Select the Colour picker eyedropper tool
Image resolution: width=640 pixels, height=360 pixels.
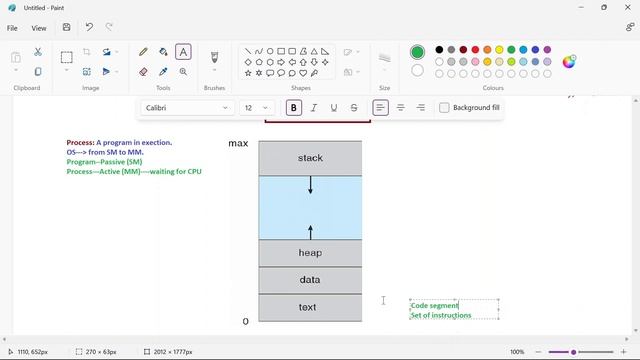(x=163, y=72)
